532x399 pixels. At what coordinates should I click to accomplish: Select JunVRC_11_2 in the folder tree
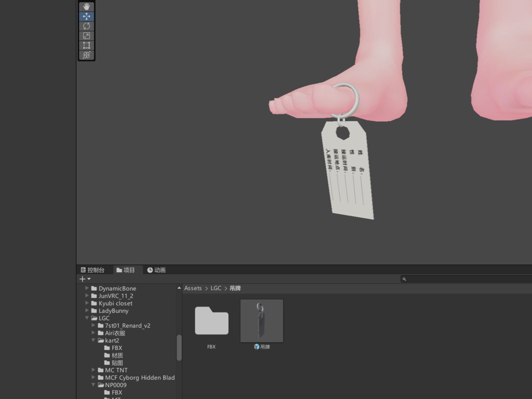click(112, 296)
